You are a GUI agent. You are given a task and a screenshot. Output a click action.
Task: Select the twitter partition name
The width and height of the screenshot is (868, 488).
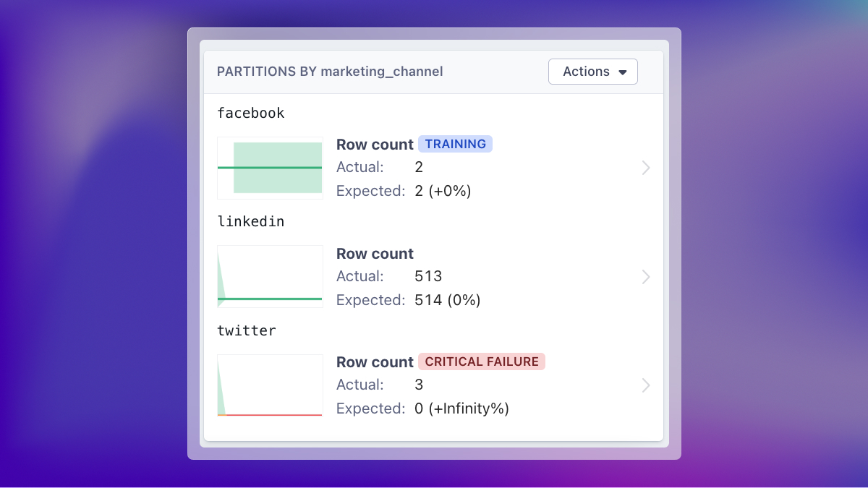tap(247, 330)
